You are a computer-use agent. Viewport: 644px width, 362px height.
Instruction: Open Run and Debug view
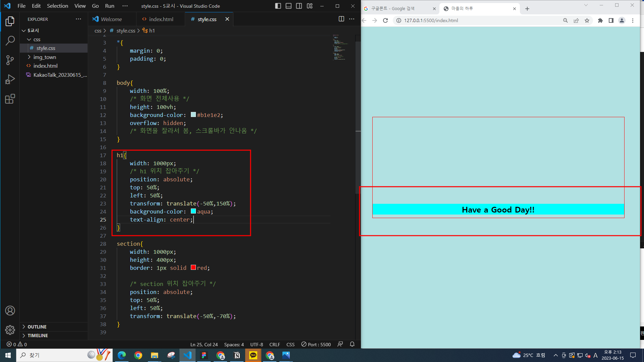pyautogui.click(x=10, y=79)
